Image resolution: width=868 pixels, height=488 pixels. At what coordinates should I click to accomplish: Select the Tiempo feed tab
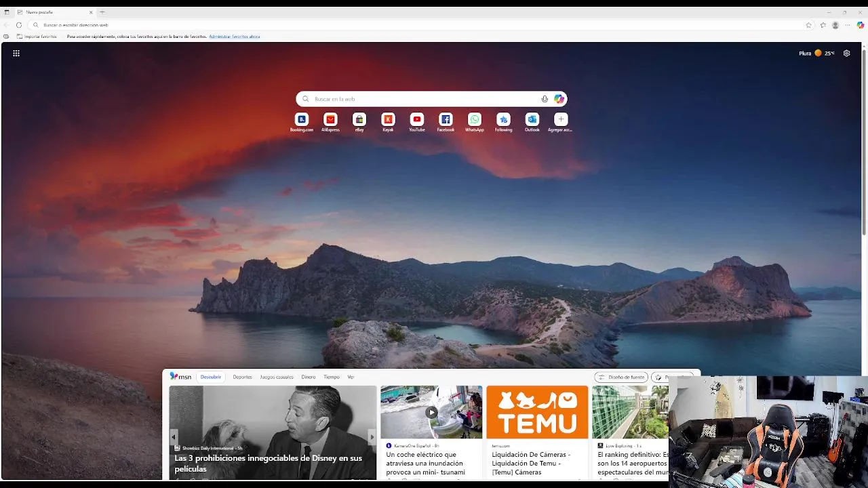(332, 377)
